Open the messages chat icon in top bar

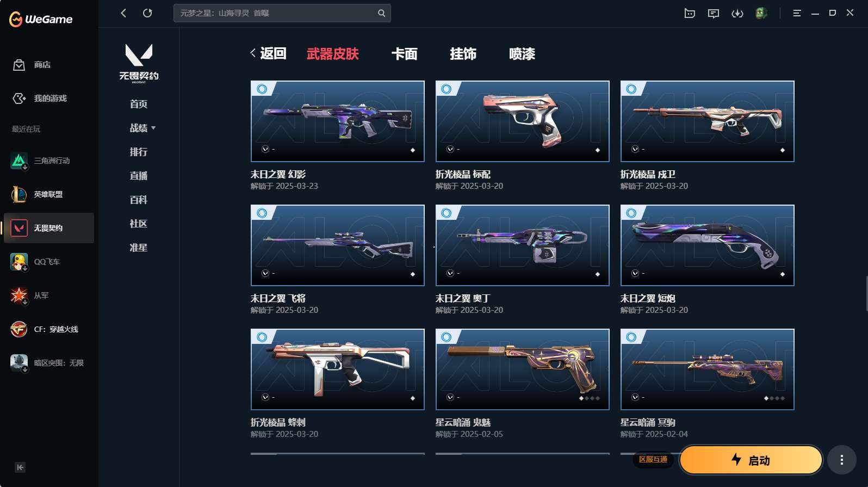714,13
